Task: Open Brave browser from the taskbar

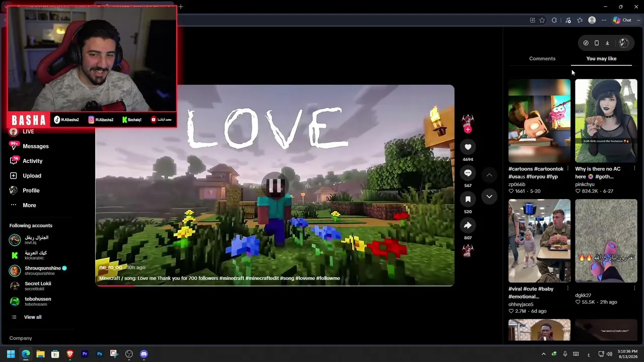Action: click(70, 354)
